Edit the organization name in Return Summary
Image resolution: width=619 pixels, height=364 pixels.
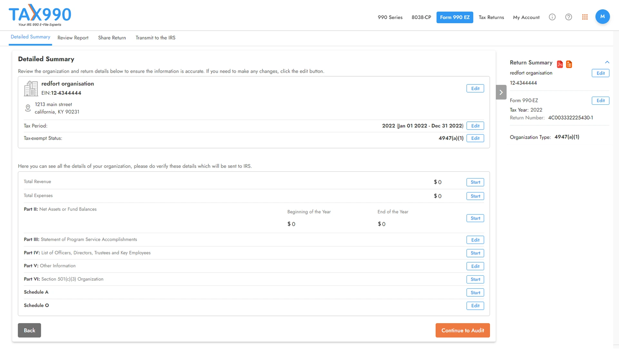point(601,73)
